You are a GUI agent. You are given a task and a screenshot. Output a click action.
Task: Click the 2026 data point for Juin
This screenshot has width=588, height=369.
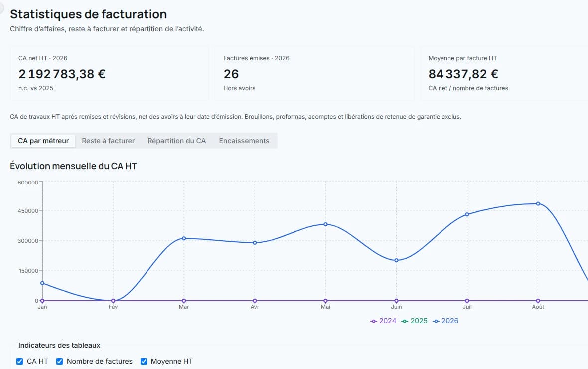396,260
